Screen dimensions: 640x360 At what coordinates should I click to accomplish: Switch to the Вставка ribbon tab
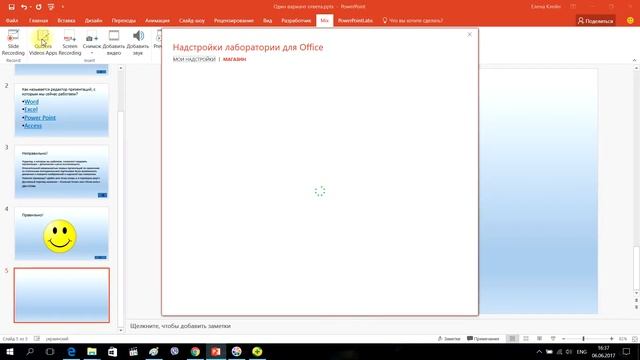[66, 20]
